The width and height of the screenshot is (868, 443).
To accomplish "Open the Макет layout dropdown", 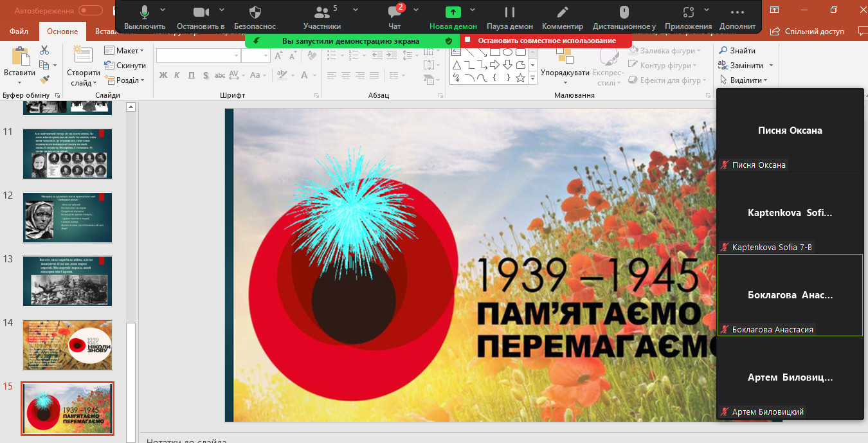I will 123,51.
